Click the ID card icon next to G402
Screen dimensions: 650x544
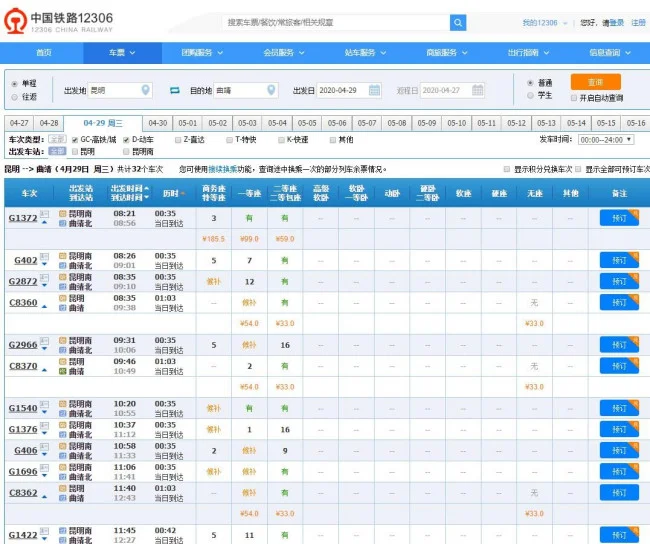(44, 256)
